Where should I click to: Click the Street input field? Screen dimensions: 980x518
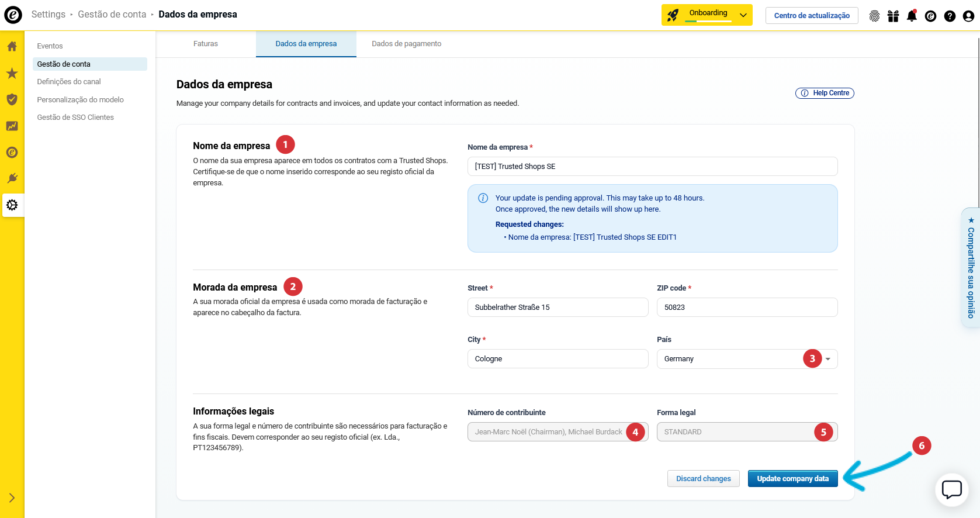(557, 308)
